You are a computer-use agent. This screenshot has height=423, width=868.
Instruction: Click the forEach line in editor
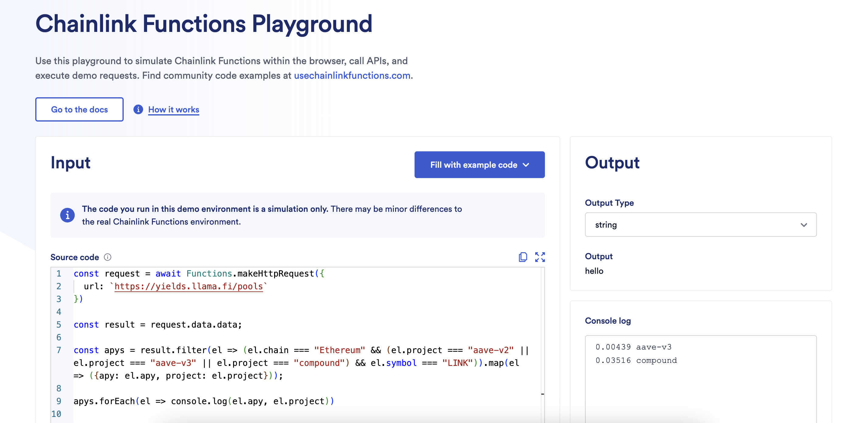(x=204, y=401)
